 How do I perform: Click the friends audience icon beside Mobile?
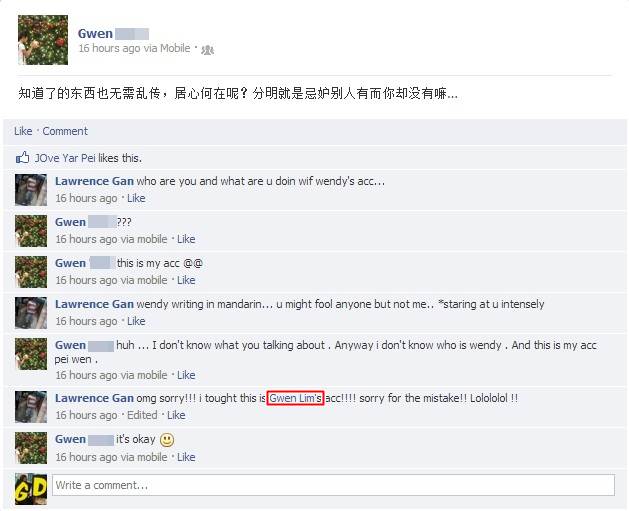pyautogui.click(x=207, y=50)
